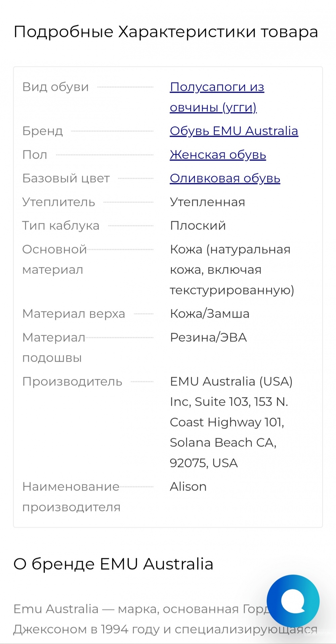
Task: Select the EMU Australia (USA) address text
Action: click(x=232, y=422)
